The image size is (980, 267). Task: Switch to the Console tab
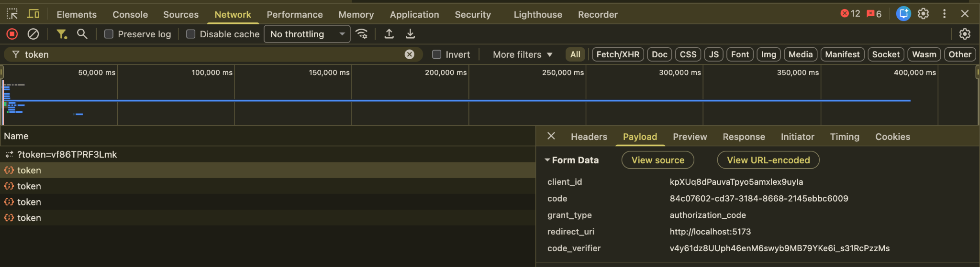coord(130,14)
